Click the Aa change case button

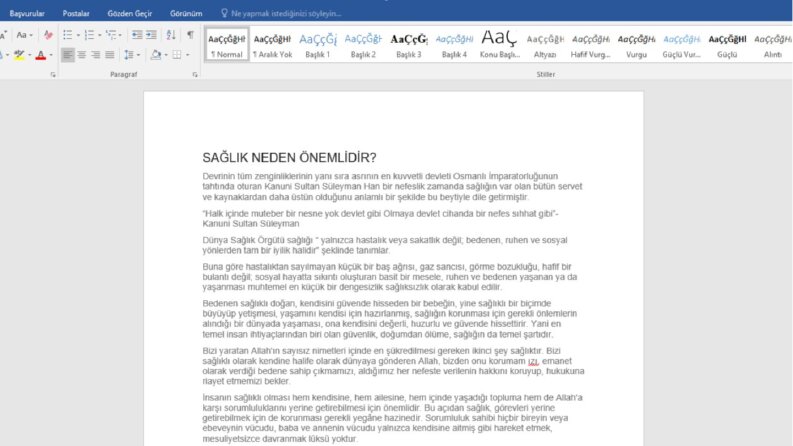21,35
